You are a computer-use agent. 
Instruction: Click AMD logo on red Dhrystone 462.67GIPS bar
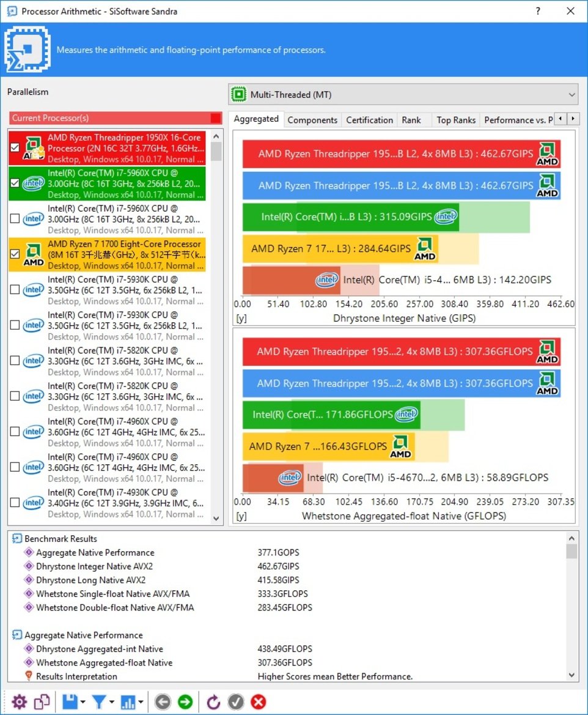click(x=548, y=154)
